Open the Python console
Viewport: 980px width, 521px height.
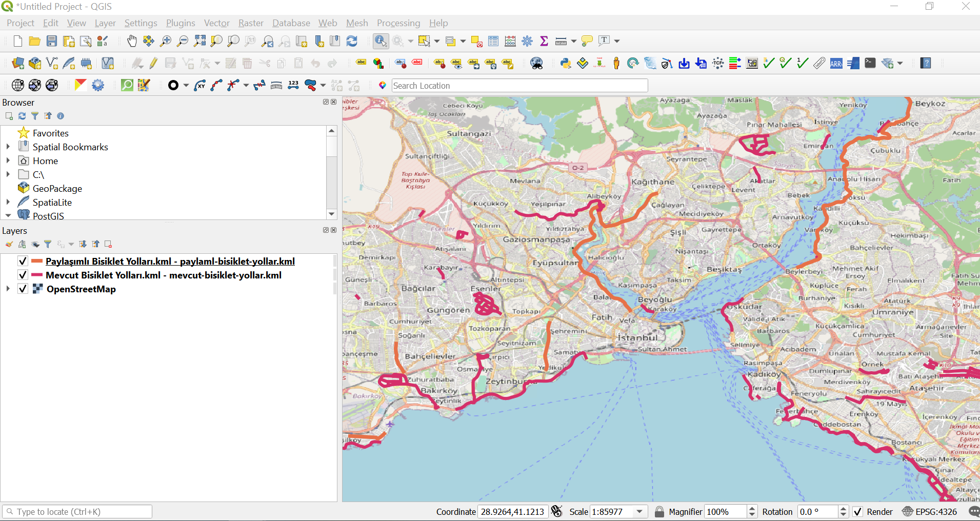click(566, 63)
